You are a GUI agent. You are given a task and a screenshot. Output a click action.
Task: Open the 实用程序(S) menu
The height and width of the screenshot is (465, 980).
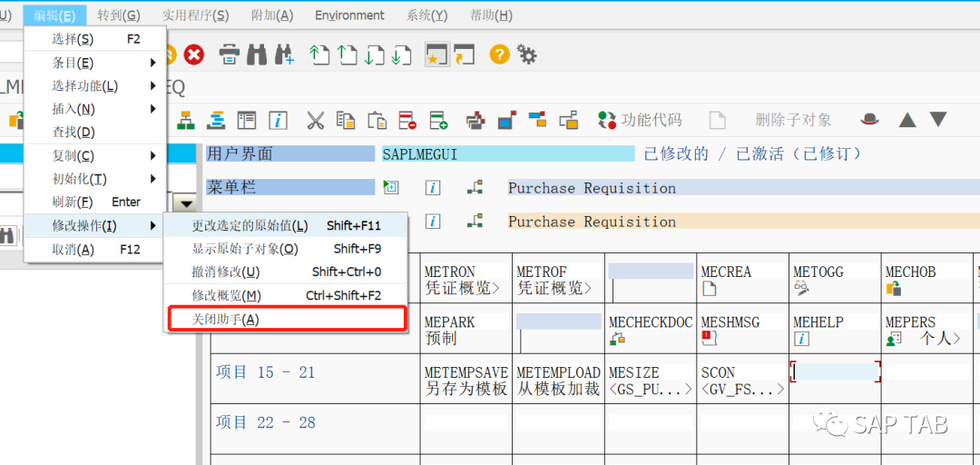[196, 15]
